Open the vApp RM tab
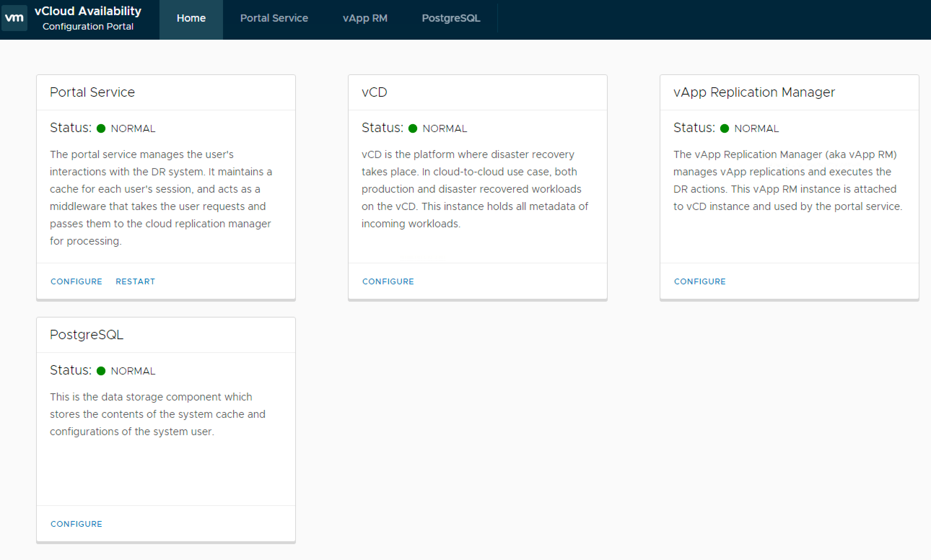This screenshot has width=931, height=560. tap(364, 18)
